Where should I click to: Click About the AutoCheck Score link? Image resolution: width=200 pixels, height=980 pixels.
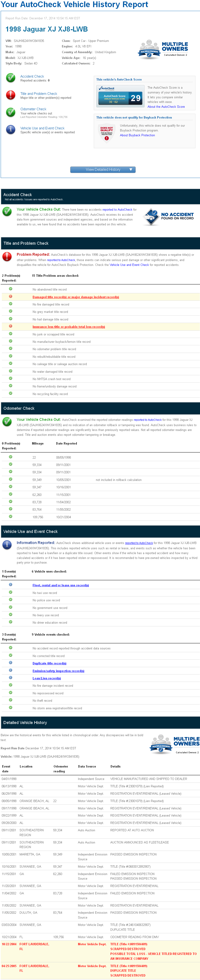coord(166,107)
